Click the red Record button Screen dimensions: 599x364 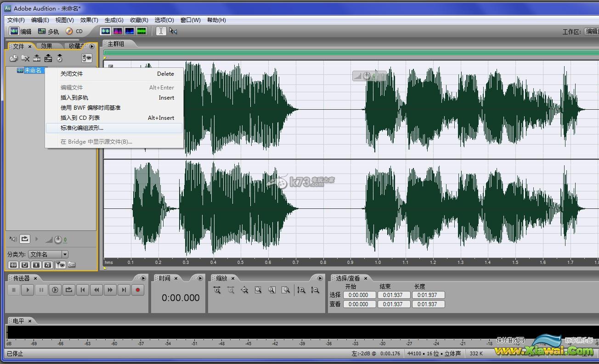tap(138, 290)
